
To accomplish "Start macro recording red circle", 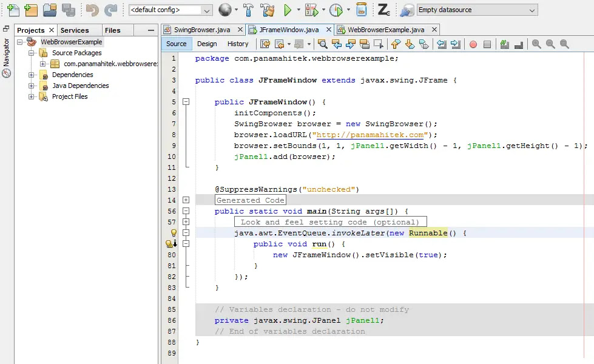I will (x=473, y=44).
